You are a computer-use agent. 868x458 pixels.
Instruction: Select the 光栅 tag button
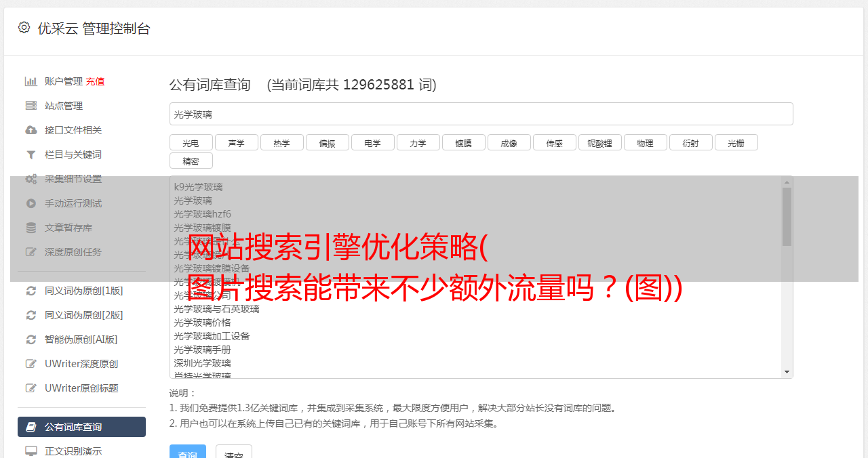[x=736, y=142]
